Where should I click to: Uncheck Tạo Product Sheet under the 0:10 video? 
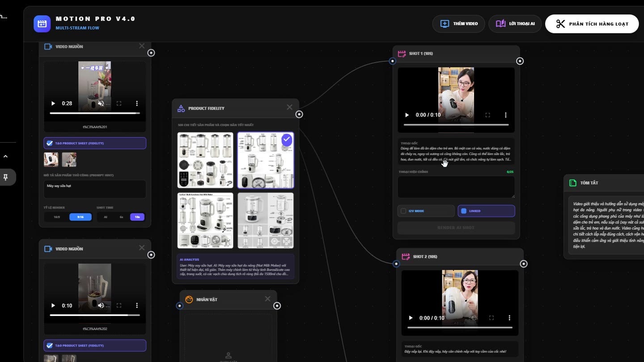(50, 345)
